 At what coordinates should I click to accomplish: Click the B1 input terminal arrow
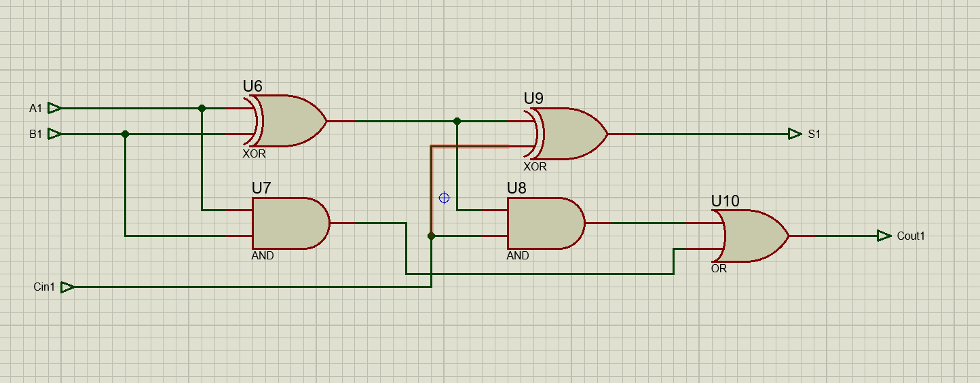pyautogui.click(x=55, y=134)
